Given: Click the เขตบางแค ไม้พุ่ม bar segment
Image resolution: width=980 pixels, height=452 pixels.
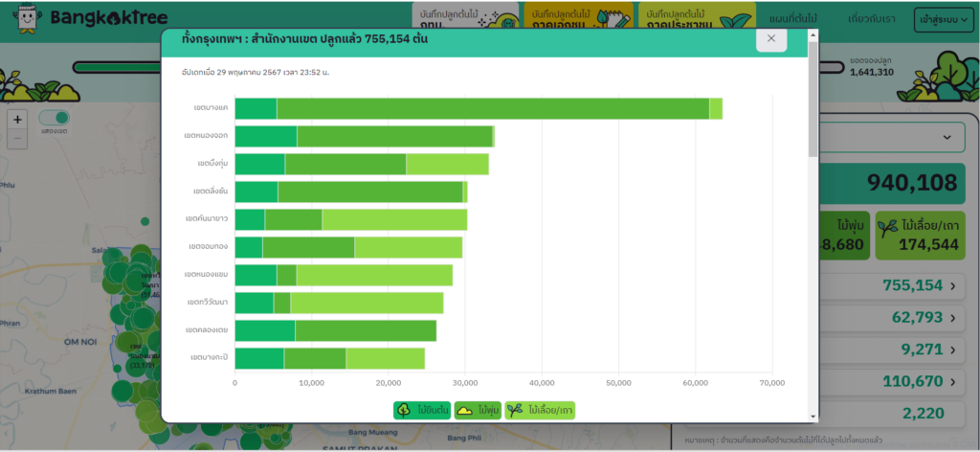Looking at the screenshot, I should [493, 108].
